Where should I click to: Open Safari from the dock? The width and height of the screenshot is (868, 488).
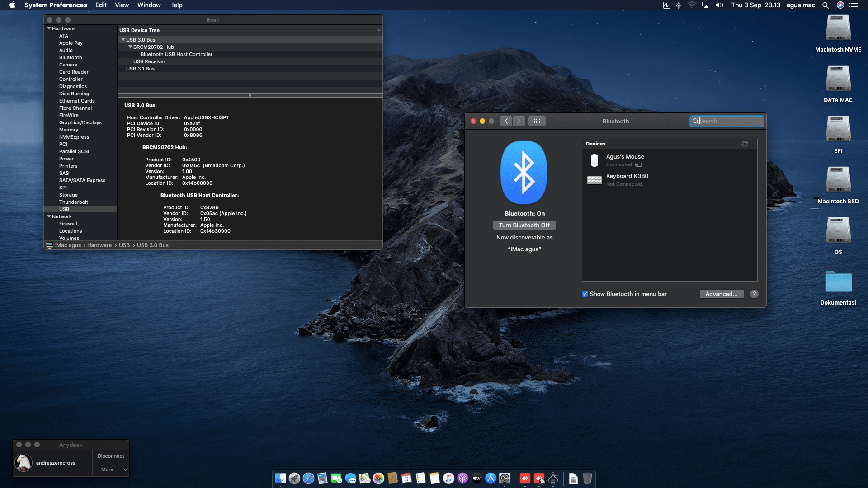[308, 478]
